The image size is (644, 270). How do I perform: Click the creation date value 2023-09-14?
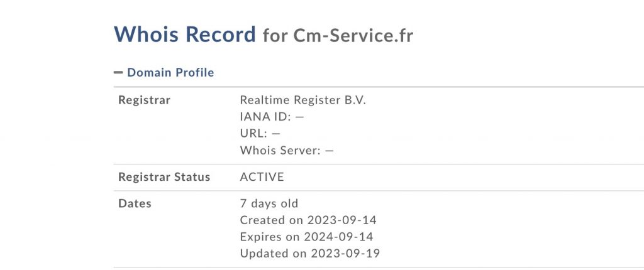point(341,220)
